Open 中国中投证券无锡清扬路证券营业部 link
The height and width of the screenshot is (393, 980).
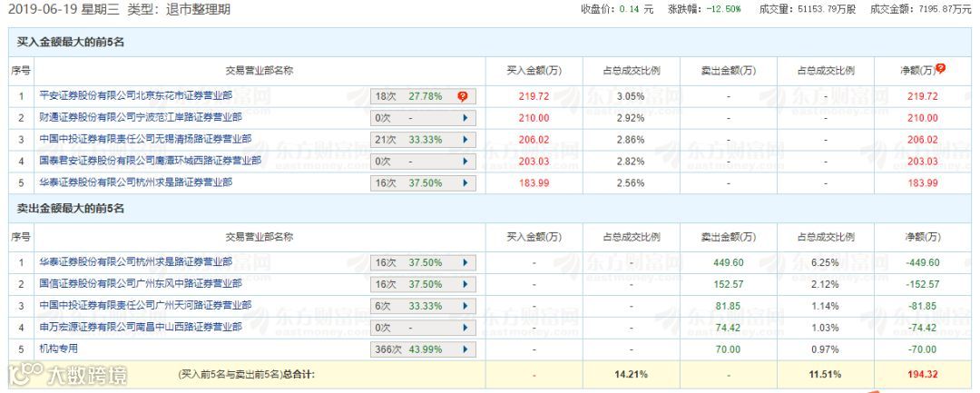(x=145, y=139)
